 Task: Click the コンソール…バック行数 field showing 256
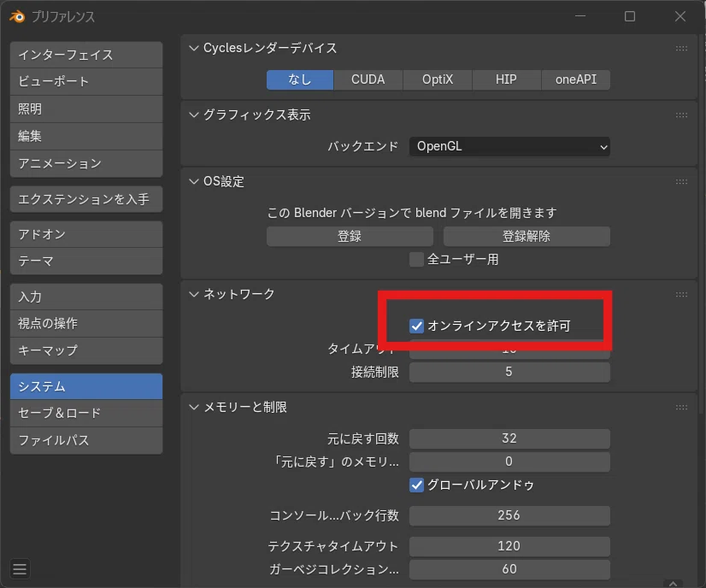(x=509, y=515)
